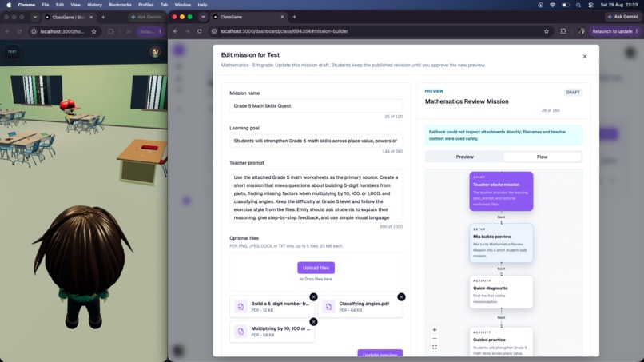Click the DRAFT status badge
This screenshot has width=644, height=362.
point(573,93)
